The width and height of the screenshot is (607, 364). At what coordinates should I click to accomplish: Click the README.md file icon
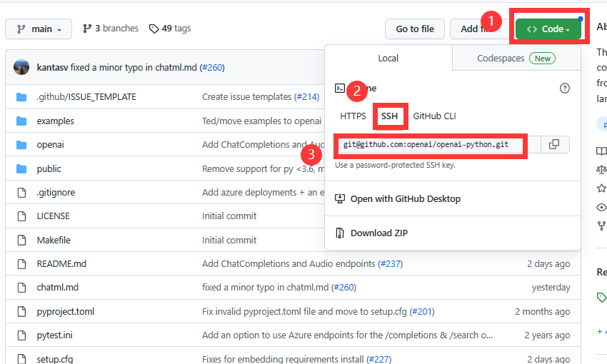coord(21,264)
